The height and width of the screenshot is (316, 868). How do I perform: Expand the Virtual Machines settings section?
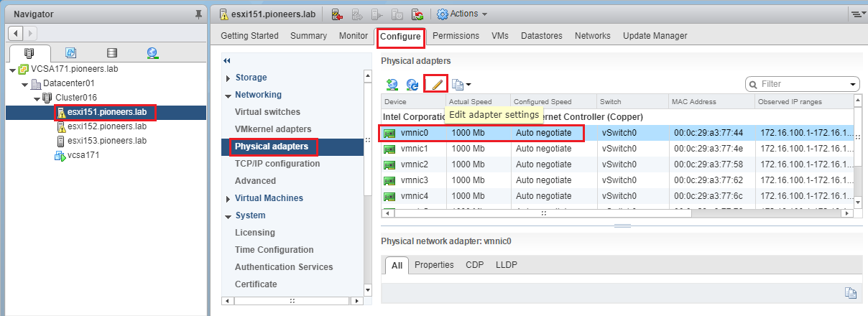[228, 198]
